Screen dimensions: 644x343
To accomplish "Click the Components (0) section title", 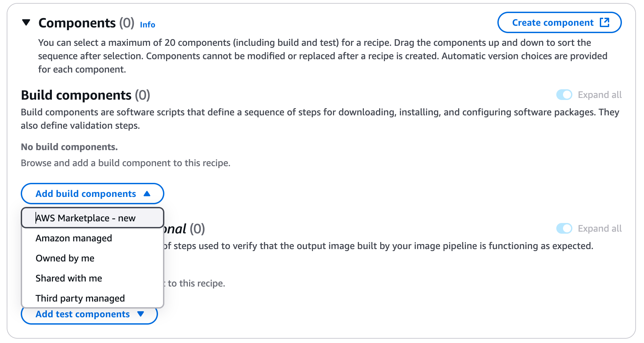I will tap(86, 23).
